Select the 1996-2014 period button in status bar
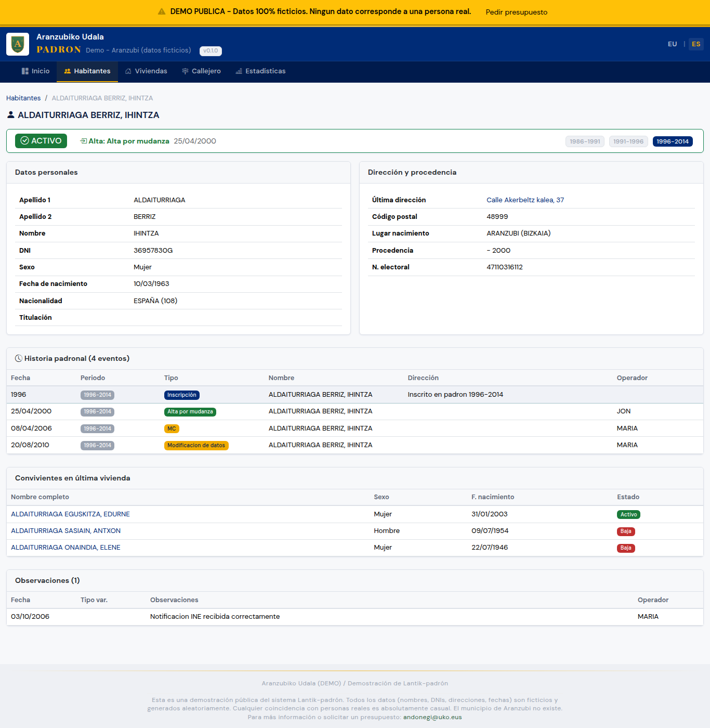 click(x=673, y=141)
